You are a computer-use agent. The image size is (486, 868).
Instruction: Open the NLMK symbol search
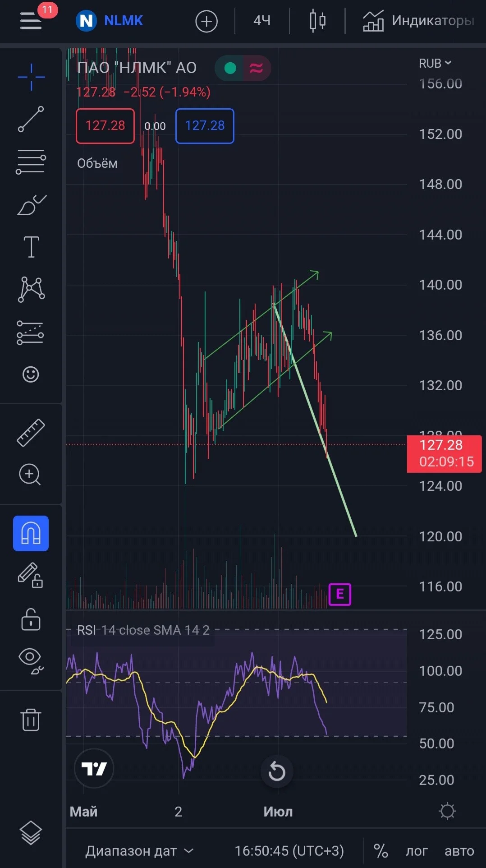point(110,21)
